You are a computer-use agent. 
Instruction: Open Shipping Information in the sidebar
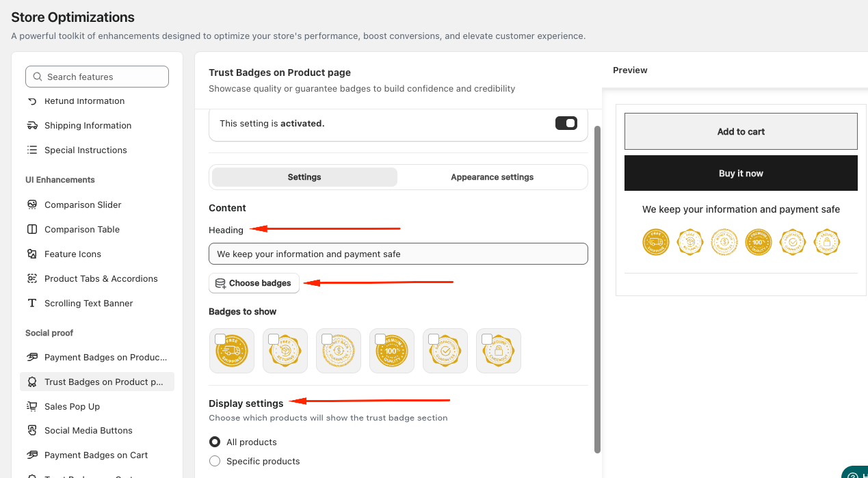(97, 125)
